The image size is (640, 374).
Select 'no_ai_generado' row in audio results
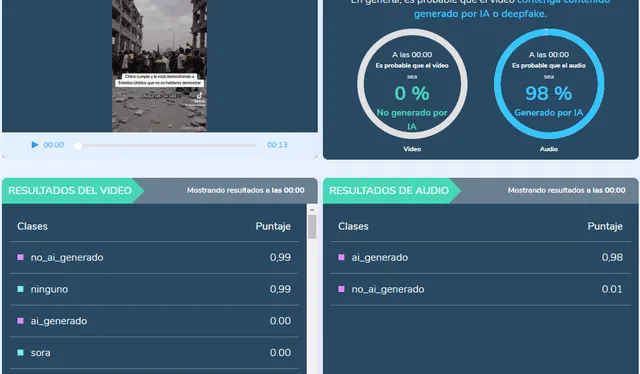[480, 289]
